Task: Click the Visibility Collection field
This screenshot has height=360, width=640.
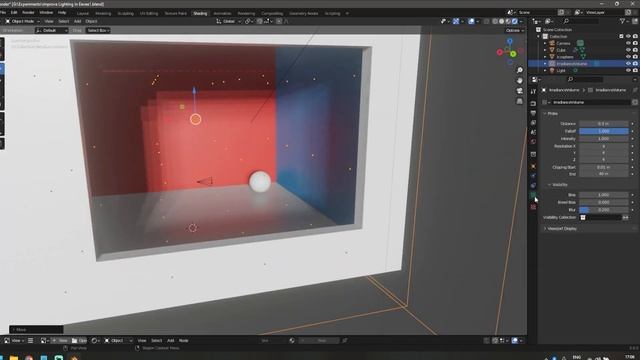Action: click(x=601, y=218)
